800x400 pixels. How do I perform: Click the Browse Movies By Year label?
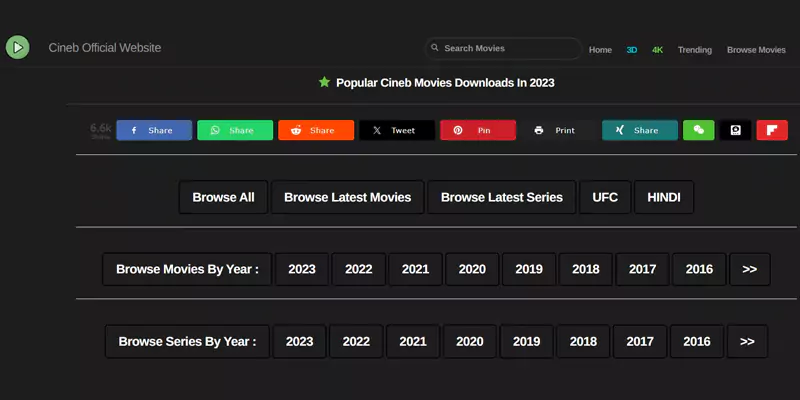pyautogui.click(x=187, y=269)
